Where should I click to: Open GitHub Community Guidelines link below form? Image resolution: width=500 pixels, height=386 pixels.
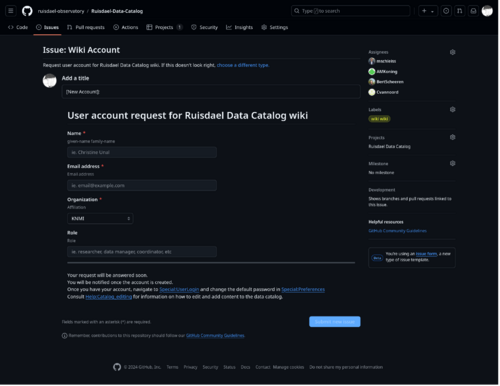click(x=215, y=336)
